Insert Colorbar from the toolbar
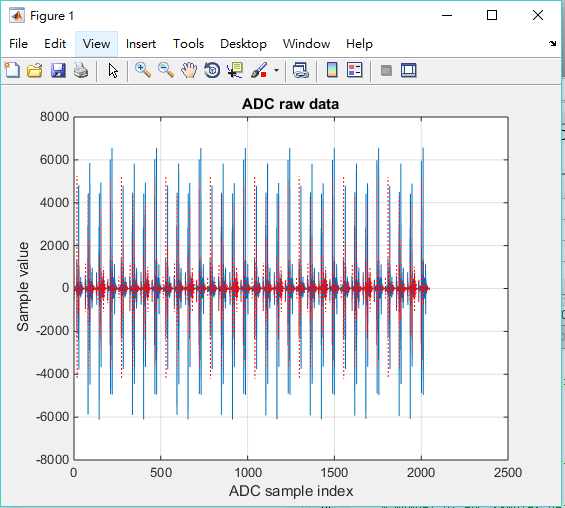The height and width of the screenshot is (508, 565). (332, 70)
